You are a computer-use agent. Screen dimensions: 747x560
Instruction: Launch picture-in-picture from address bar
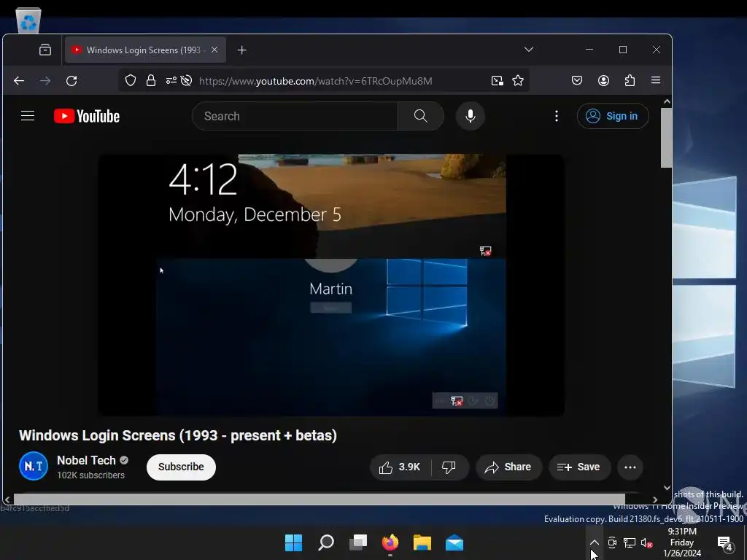(497, 80)
